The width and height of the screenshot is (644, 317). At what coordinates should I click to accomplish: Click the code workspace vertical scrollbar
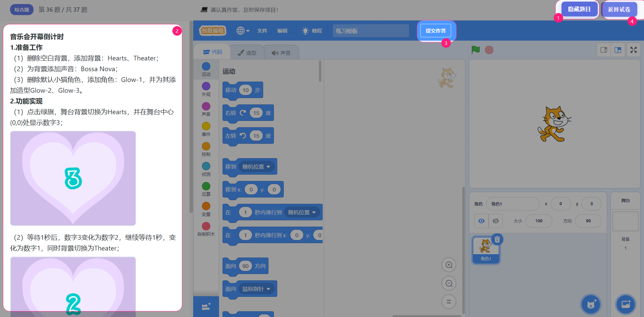(464, 250)
